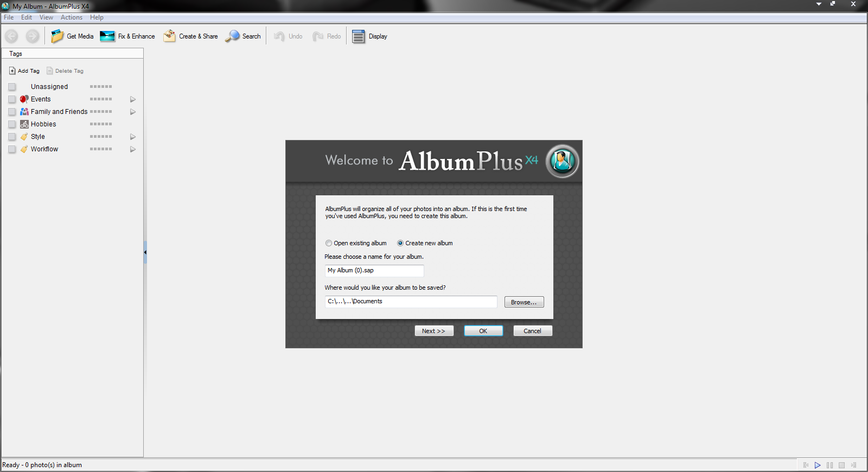Set the Unassigned tag rating dots
Screen dimensions: 868x472
click(101, 87)
